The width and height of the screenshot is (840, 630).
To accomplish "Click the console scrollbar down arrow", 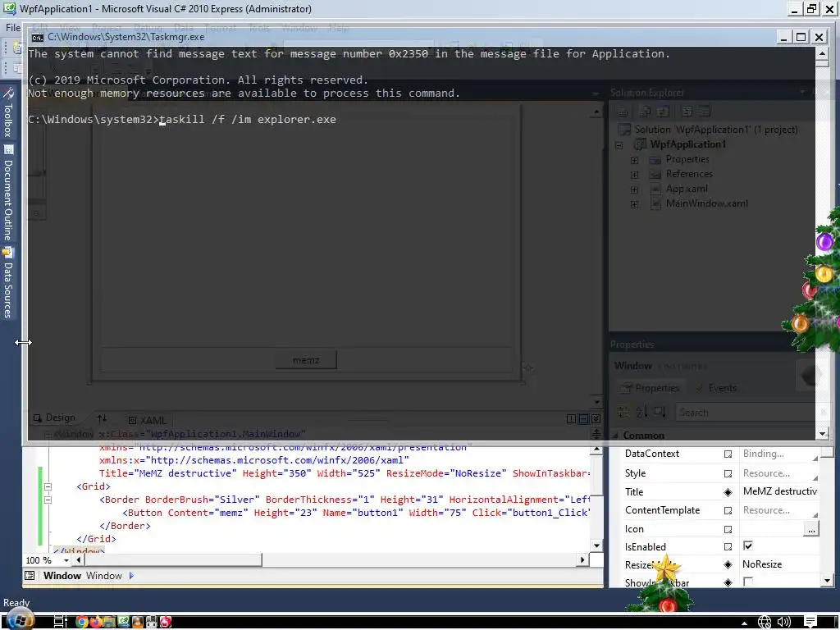I will click(x=822, y=434).
